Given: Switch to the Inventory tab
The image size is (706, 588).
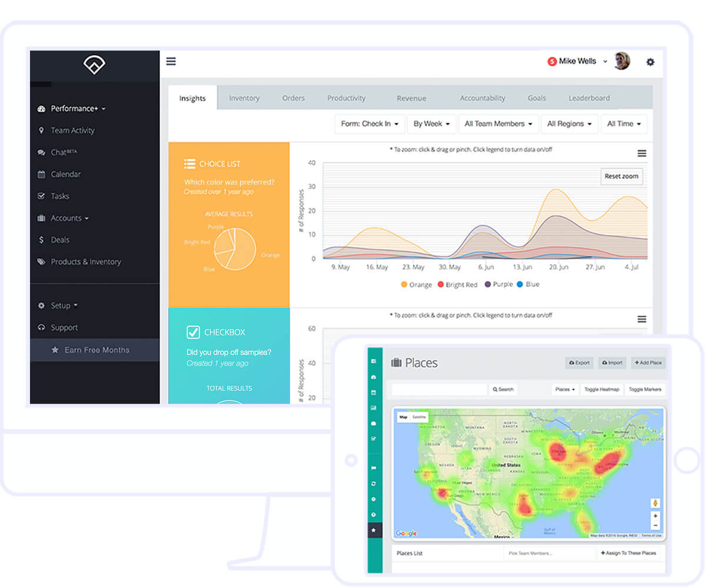Looking at the screenshot, I should (x=244, y=98).
